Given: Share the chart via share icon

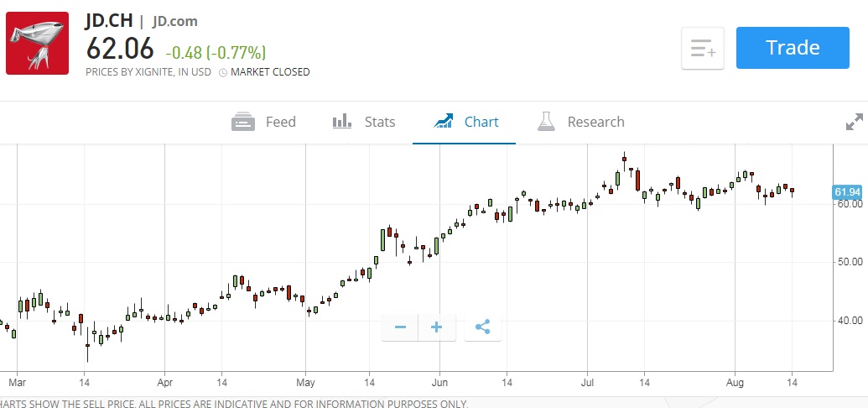Looking at the screenshot, I should pos(482,327).
